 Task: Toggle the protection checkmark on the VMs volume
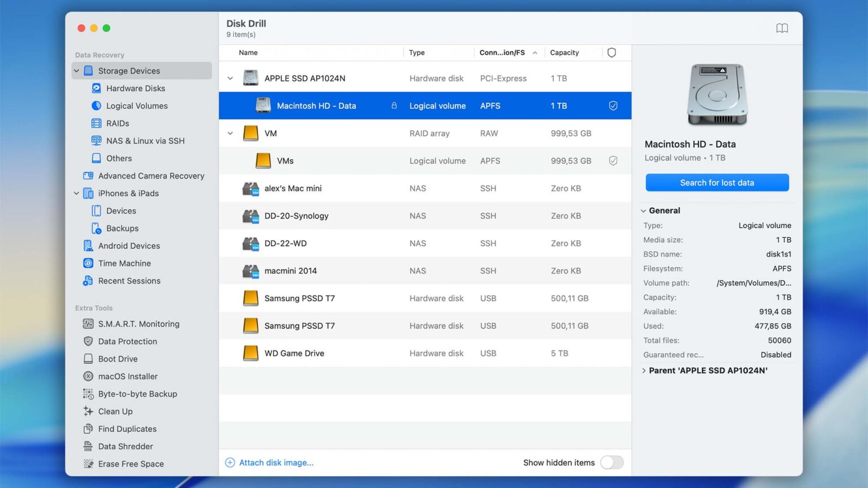point(613,160)
